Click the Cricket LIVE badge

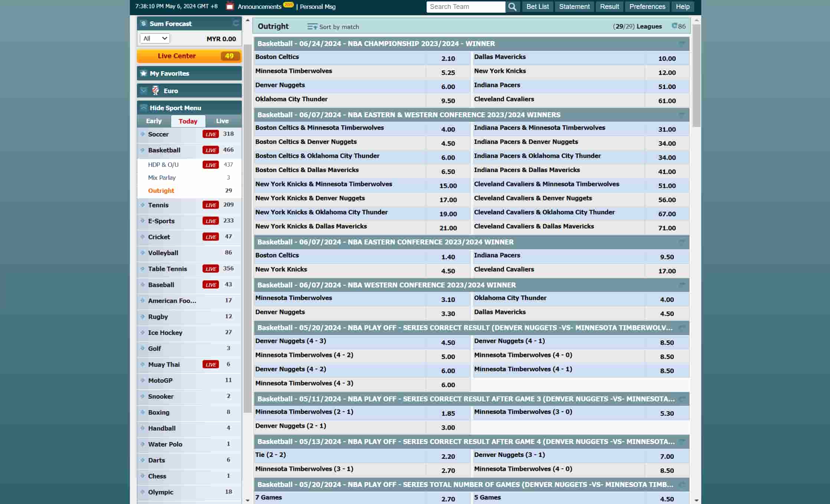pyautogui.click(x=211, y=237)
